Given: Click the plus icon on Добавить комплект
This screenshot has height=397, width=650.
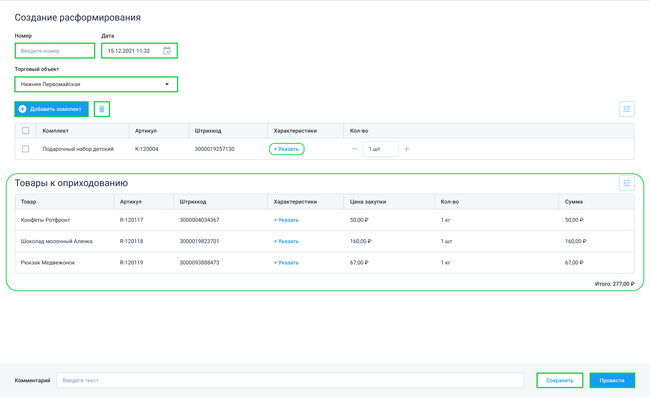Looking at the screenshot, I should pos(22,109).
